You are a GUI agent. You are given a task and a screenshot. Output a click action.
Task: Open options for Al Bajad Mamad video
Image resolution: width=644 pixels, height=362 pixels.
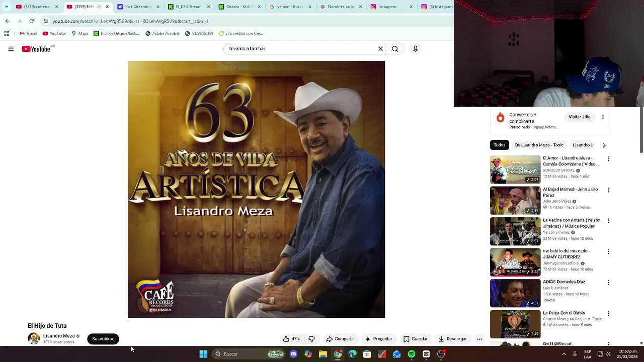point(608,190)
